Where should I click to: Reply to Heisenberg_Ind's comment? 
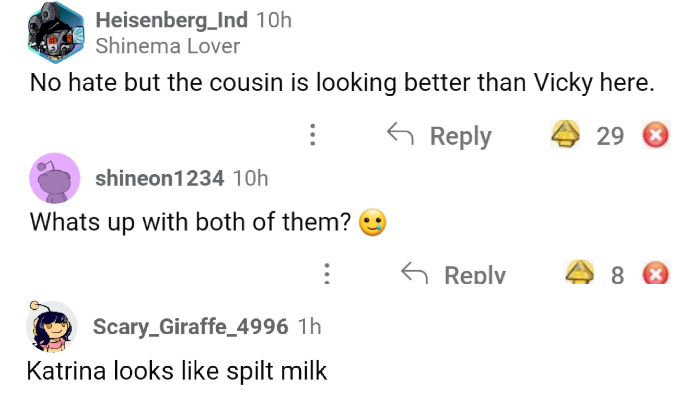(440, 135)
